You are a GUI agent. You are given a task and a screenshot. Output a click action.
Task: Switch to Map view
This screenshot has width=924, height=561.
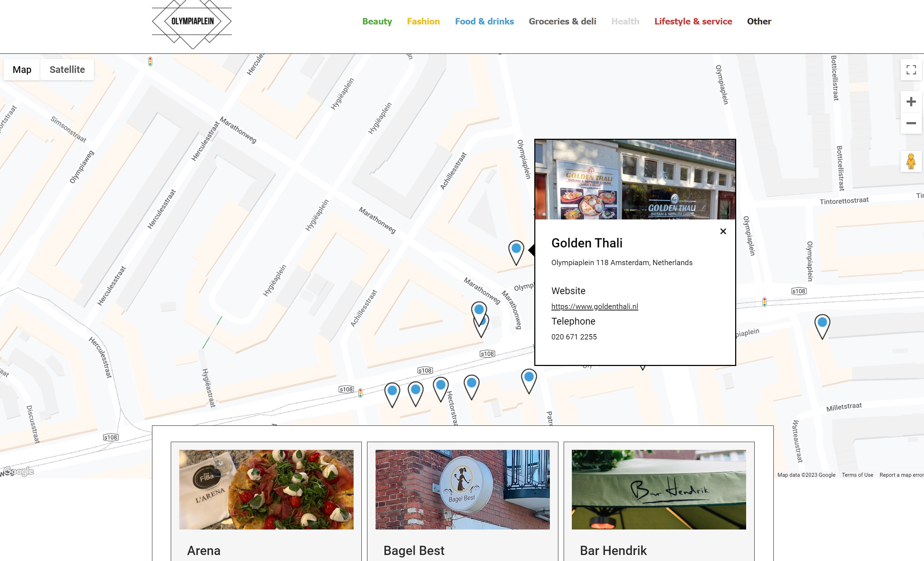click(22, 69)
